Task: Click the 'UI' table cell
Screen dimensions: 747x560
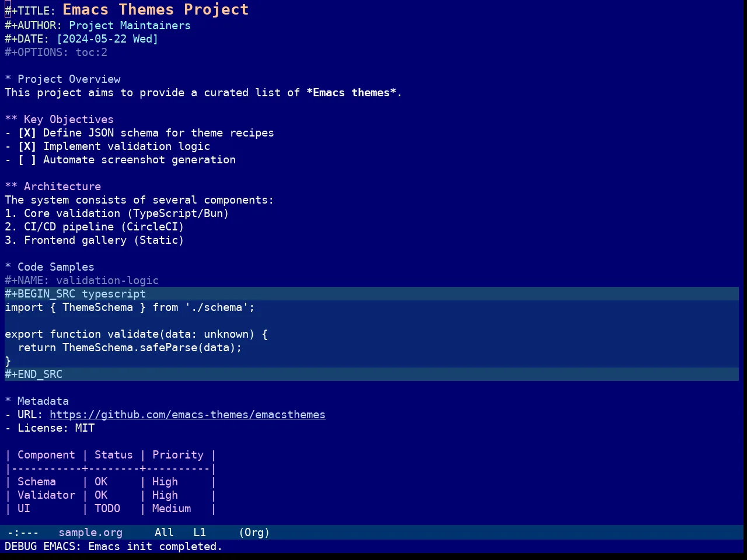Action: click(24, 509)
